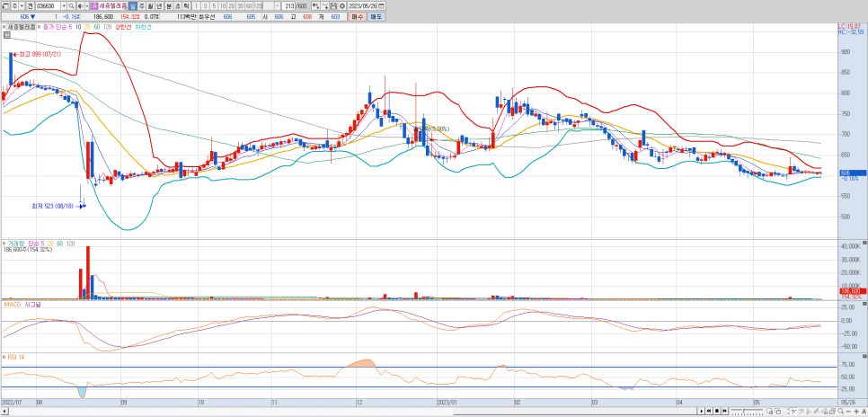Open the chart settings gear icon

click(342, 5)
